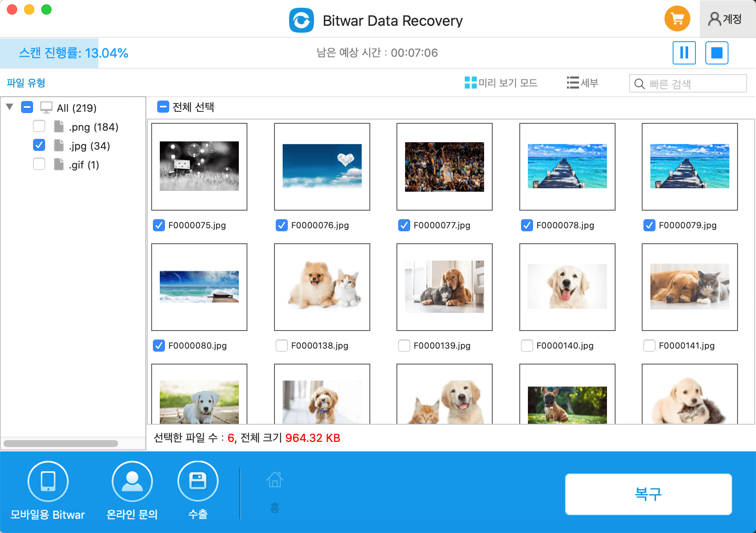756x533 pixels.
Task: Open the F0000141.jpg thumbnail
Action: (x=690, y=287)
